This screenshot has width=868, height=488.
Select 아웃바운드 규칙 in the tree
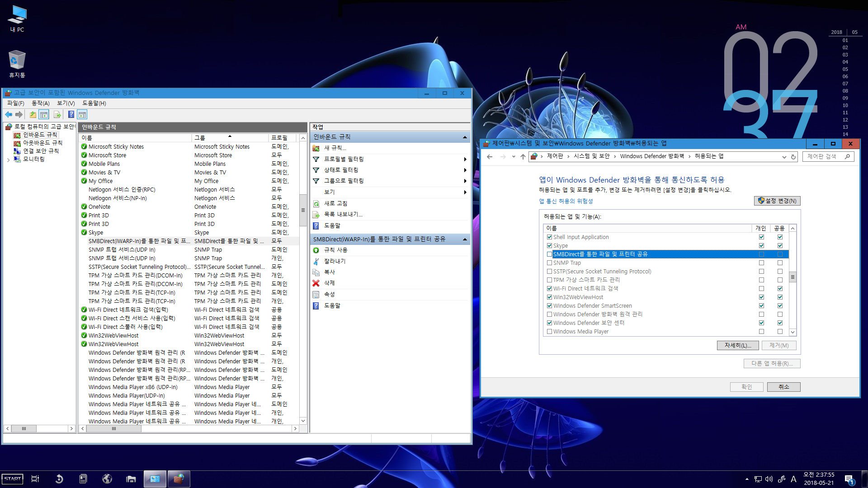(42, 143)
